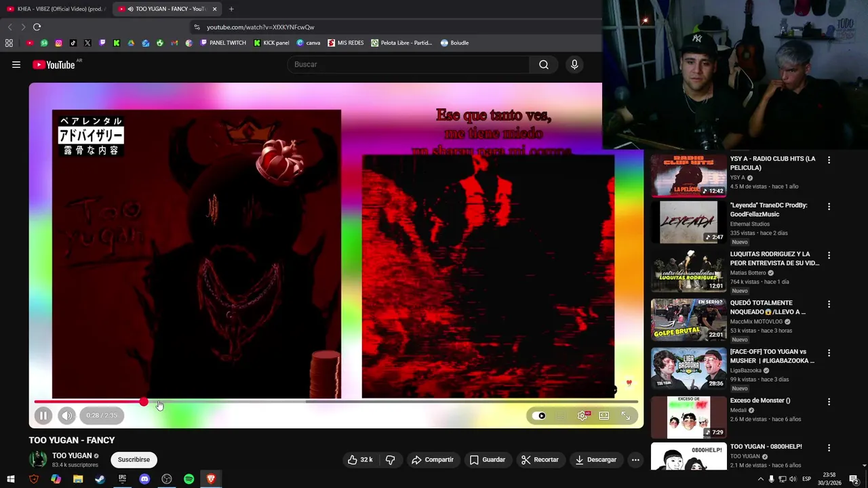Open the browser apps grid icon
Screen dimensions: 868x488
tap(9, 43)
